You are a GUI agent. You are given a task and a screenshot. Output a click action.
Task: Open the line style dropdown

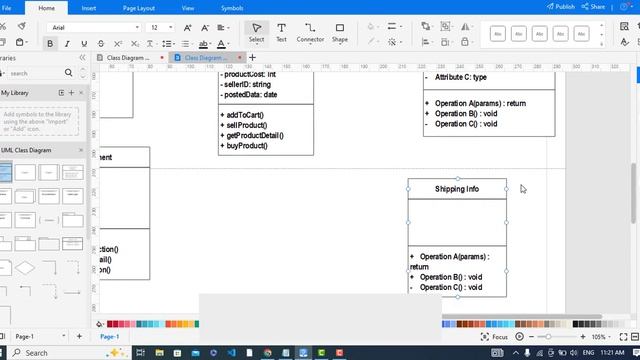coord(394,27)
